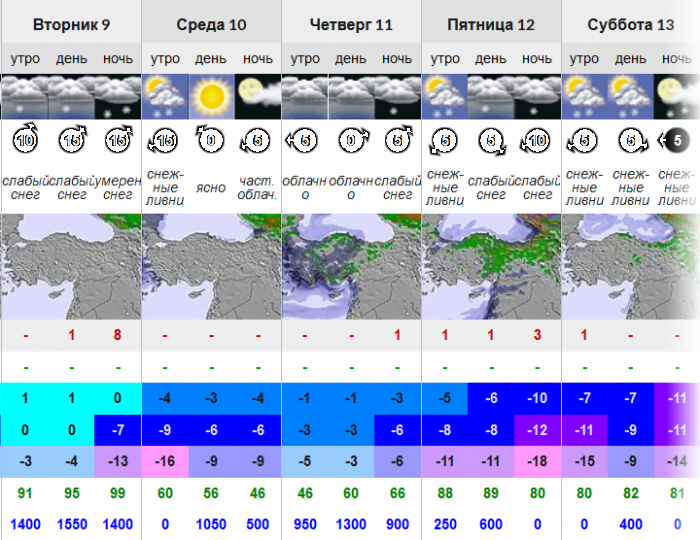Click the sunny icon for Wednesday daytime

[x=212, y=96]
